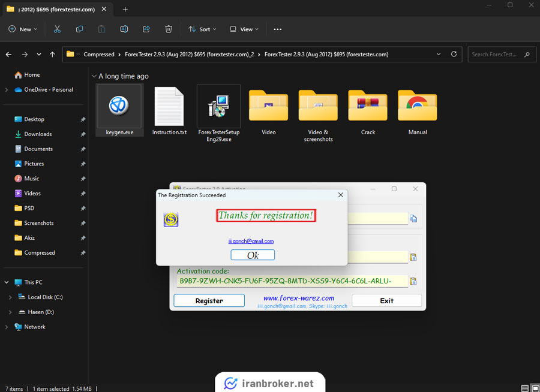Open Network in navigation pane
This screenshot has width=540, height=392.
[29, 327]
